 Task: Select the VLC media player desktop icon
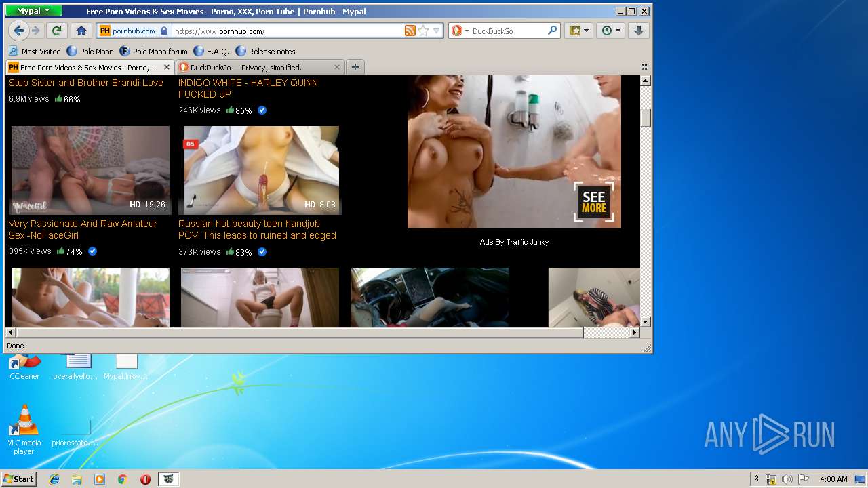[x=24, y=430]
